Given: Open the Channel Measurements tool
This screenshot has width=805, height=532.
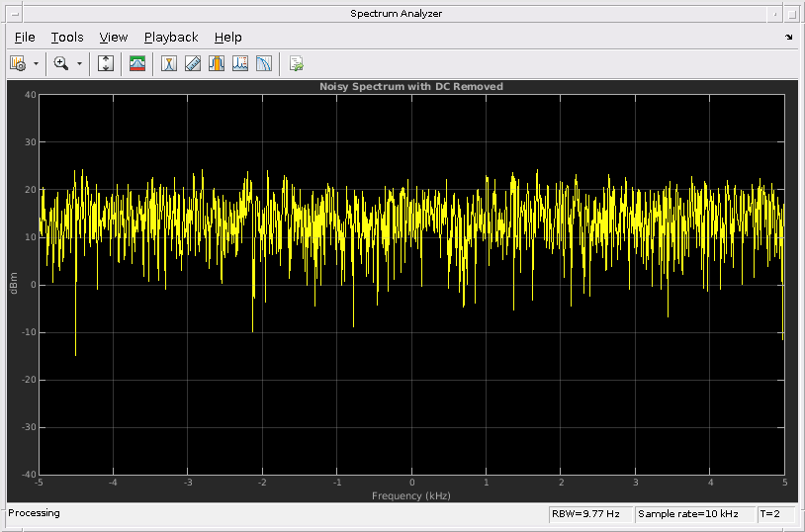Looking at the screenshot, I should tap(217, 63).
